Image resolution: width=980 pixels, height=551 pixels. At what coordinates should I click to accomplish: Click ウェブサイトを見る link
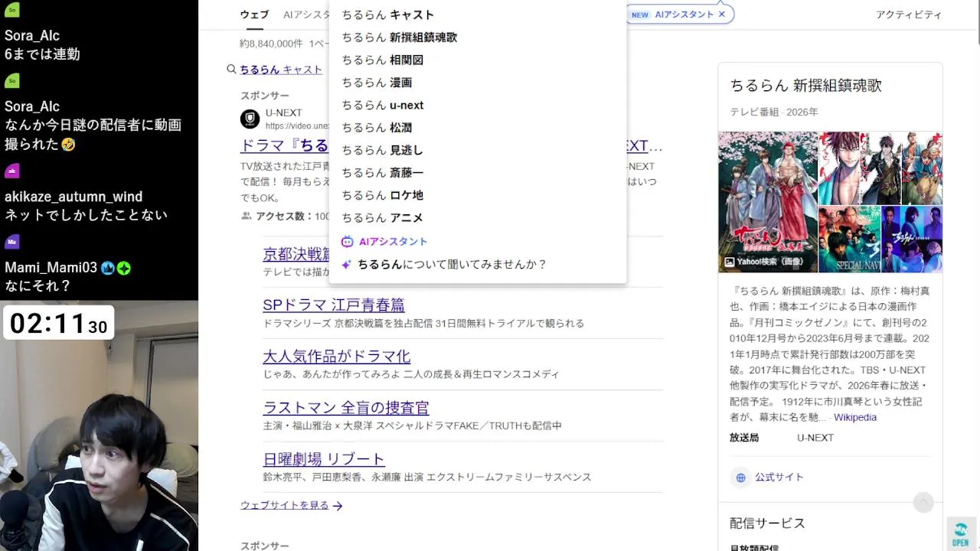284,505
